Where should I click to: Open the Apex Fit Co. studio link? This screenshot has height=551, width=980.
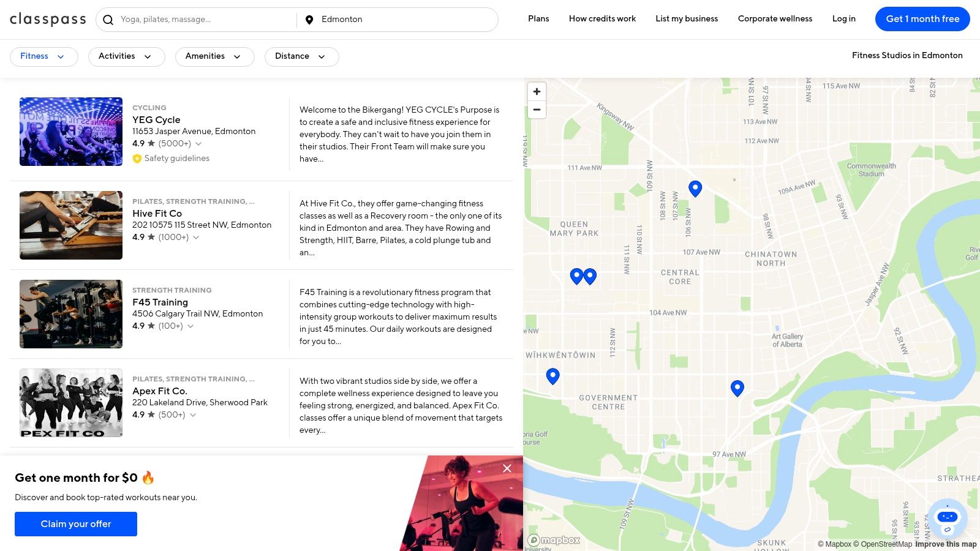pyautogui.click(x=160, y=391)
